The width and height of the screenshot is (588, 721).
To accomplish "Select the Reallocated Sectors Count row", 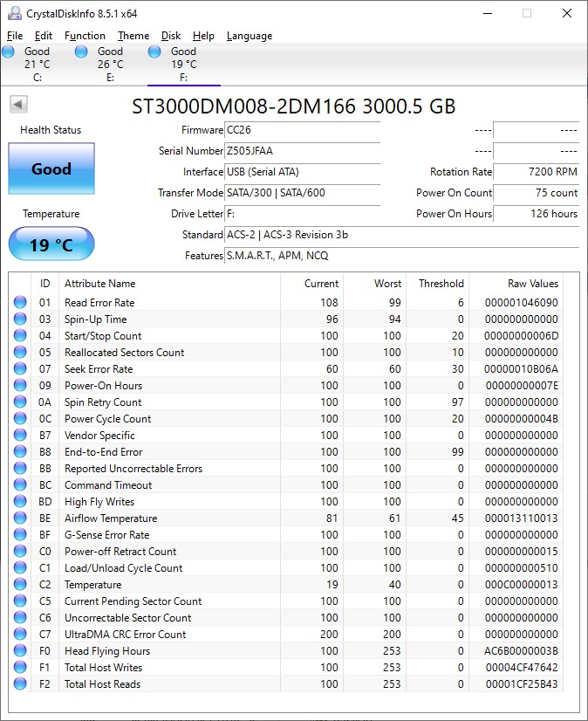I will click(x=125, y=353).
